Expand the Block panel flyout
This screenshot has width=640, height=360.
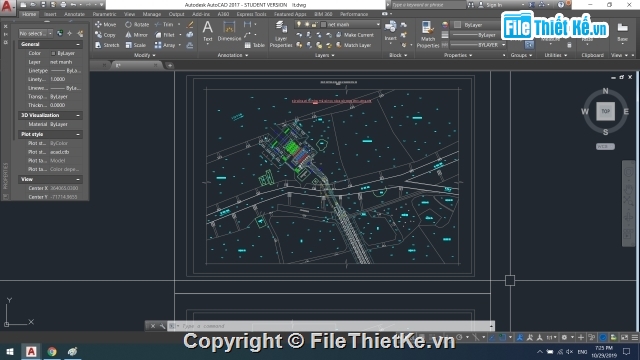click(398, 55)
